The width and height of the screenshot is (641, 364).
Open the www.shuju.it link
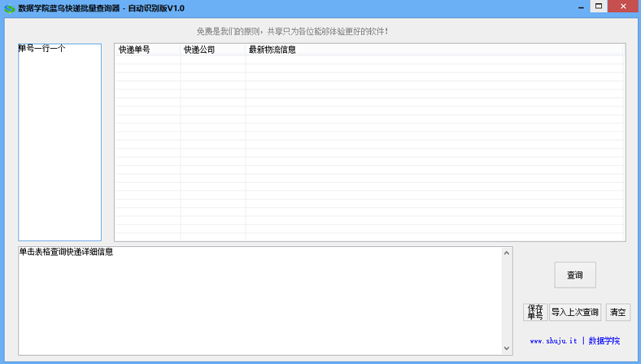click(553, 340)
